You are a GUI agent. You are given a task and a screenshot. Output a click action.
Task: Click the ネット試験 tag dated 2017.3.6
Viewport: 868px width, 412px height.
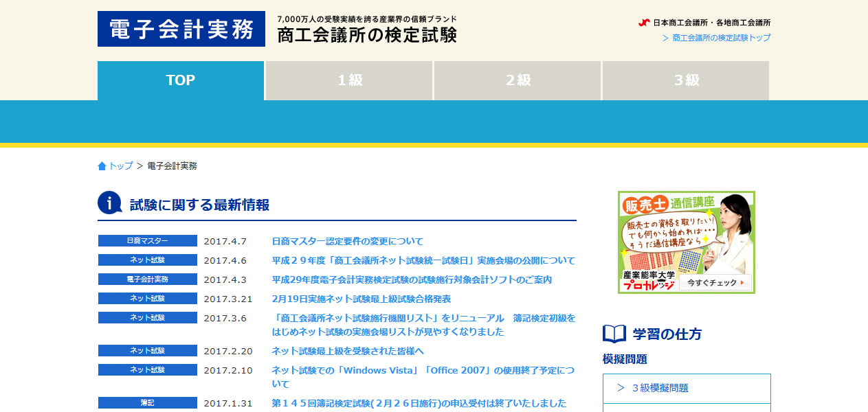coord(148,318)
